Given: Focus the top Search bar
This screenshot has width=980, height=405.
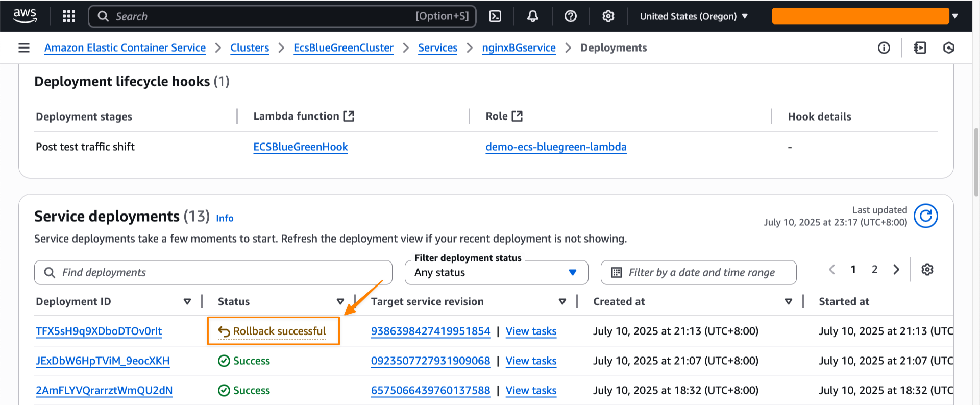Looking at the screenshot, I should click(x=282, y=16).
